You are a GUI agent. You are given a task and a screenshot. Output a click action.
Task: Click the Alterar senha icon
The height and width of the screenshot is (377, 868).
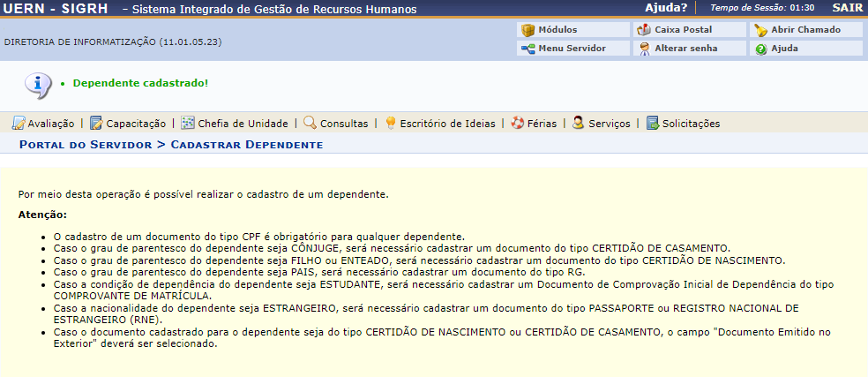pos(645,49)
